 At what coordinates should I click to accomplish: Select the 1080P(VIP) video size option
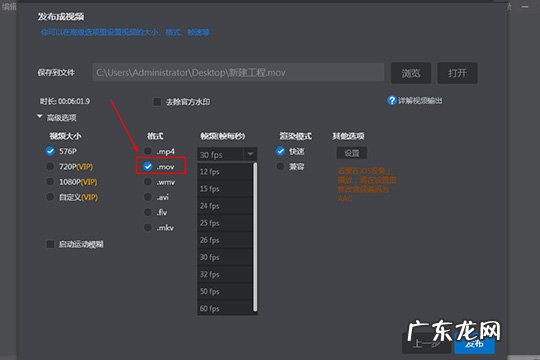click(50, 182)
